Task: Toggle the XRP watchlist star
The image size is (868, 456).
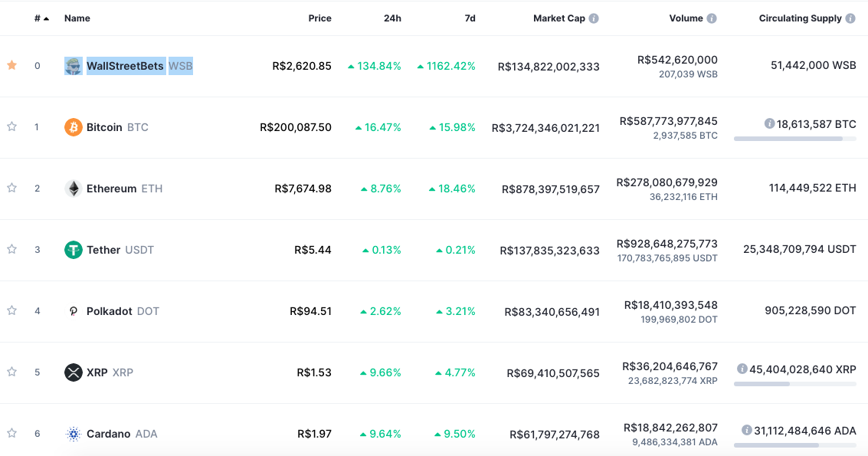Action: (x=11, y=372)
